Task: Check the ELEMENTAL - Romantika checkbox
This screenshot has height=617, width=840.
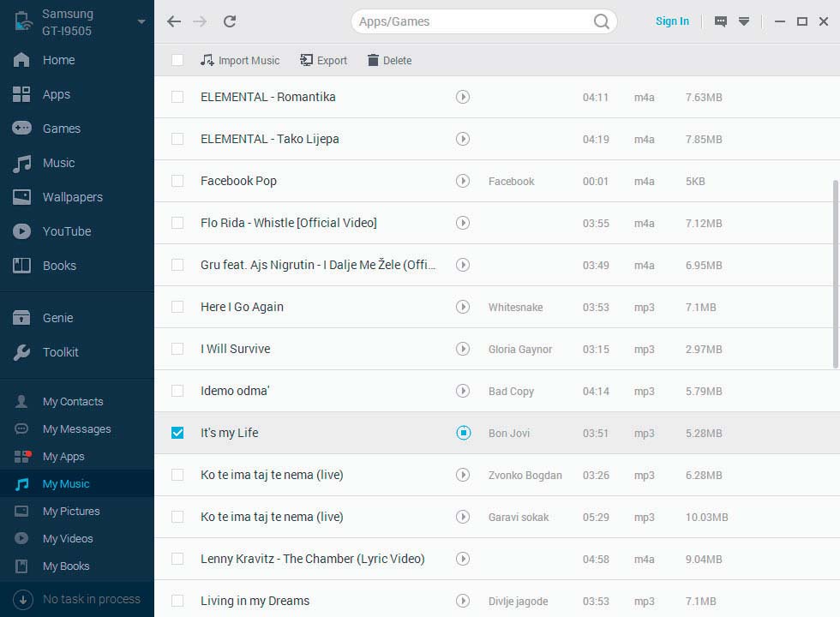Action: pyautogui.click(x=177, y=97)
